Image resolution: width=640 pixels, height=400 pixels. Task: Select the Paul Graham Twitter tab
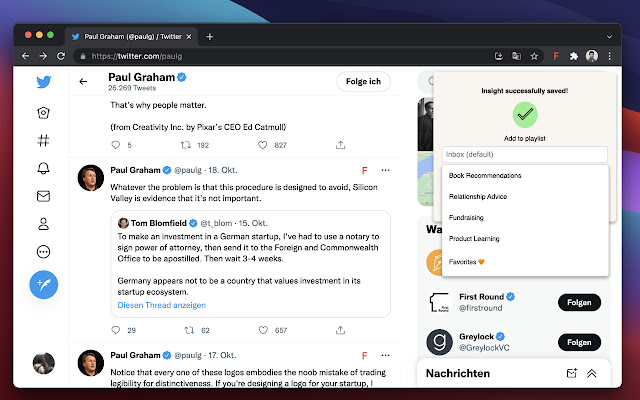coord(131,37)
